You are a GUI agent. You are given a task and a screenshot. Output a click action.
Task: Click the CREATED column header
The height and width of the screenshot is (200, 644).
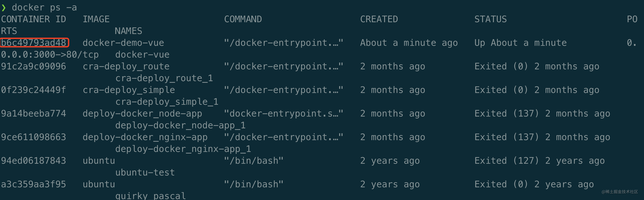(379, 19)
